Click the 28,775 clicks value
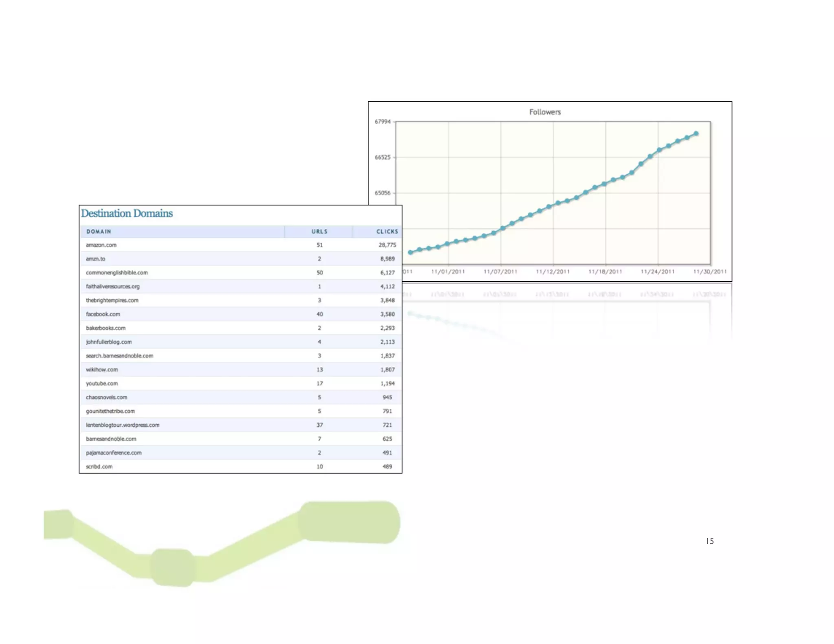Viewport: 834px width, 644px height. (387, 245)
